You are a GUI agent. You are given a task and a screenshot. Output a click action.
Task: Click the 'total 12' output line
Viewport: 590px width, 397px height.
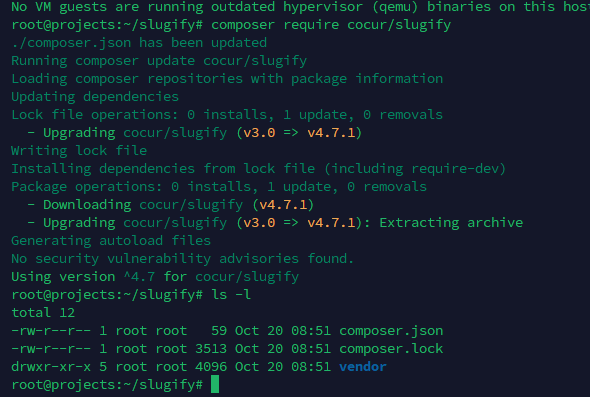(x=43, y=312)
